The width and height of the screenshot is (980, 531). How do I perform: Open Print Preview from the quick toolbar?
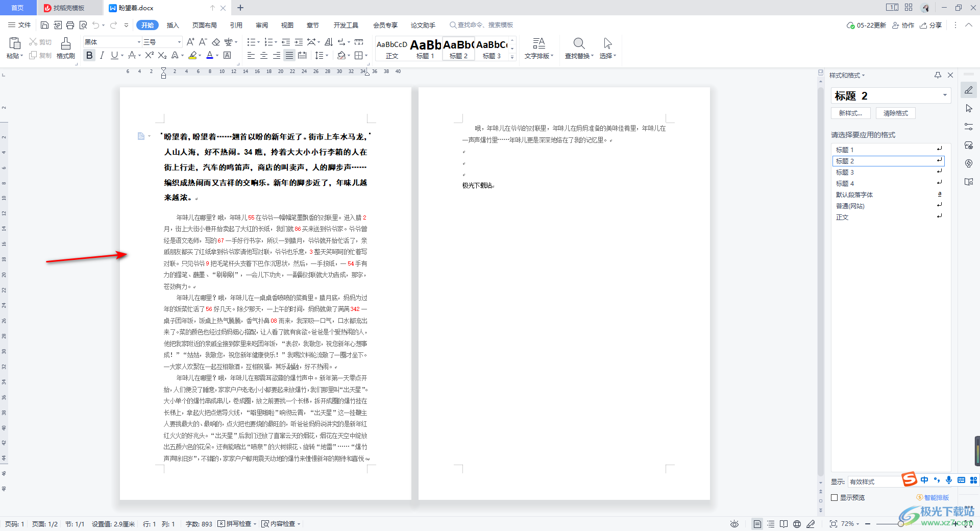pos(83,25)
